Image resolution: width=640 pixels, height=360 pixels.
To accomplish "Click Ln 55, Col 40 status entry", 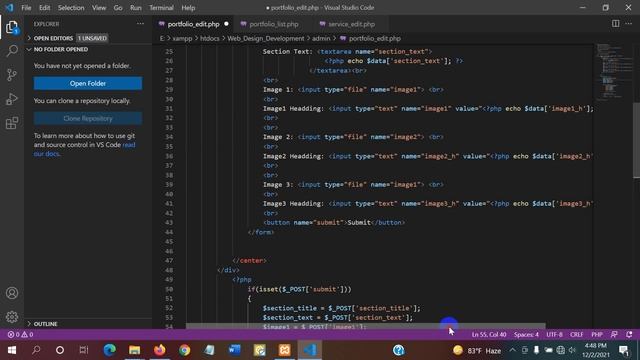I will point(489,334).
